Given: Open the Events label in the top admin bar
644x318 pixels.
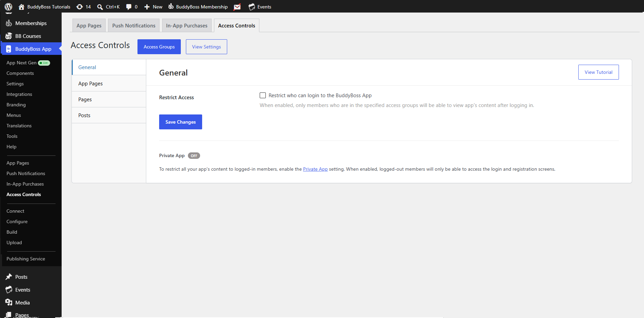Looking at the screenshot, I should pyautogui.click(x=264, y=7).
